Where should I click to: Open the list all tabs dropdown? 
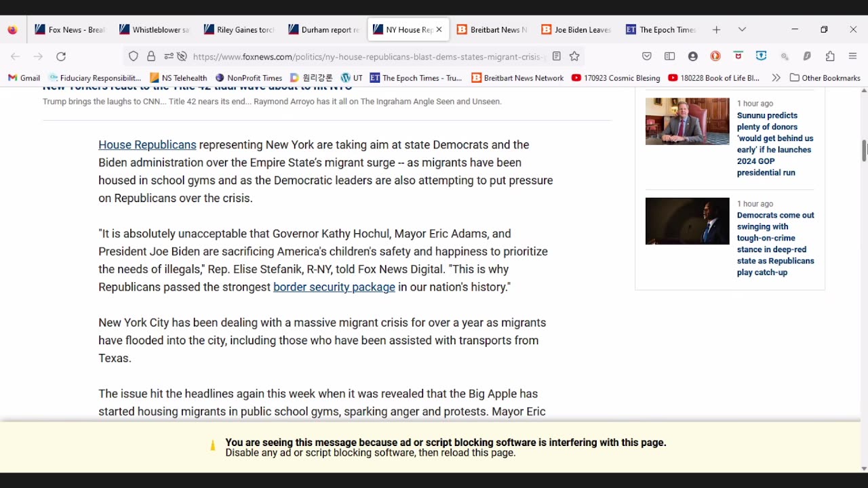pos(742,30)
